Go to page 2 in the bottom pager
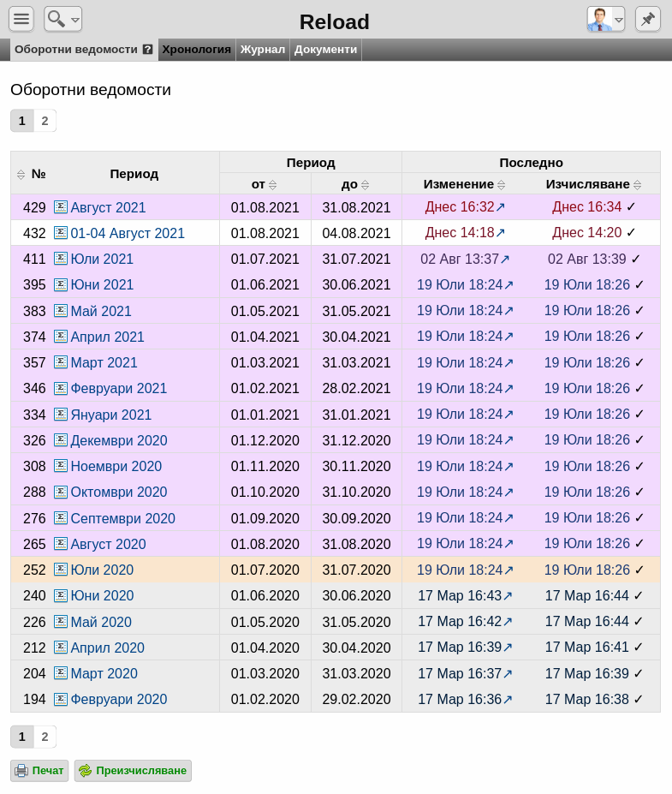The image size is (672, 794). (45, 737)
